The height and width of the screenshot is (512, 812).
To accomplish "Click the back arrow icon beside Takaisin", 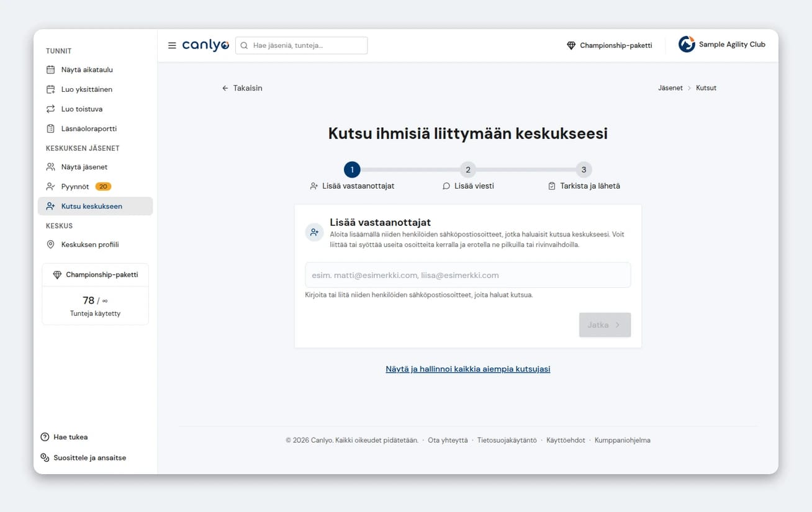I will (x=225, y=88).
